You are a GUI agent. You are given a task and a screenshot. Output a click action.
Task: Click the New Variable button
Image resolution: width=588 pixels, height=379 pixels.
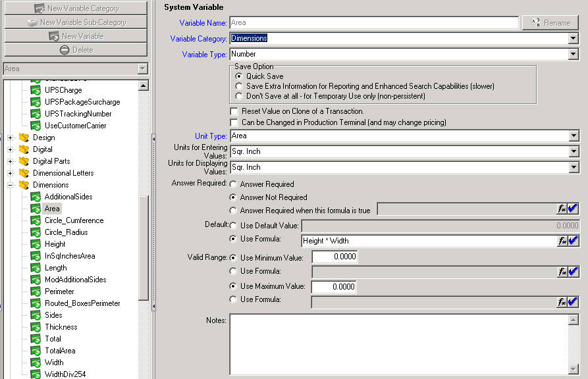(x=76, y=36)
